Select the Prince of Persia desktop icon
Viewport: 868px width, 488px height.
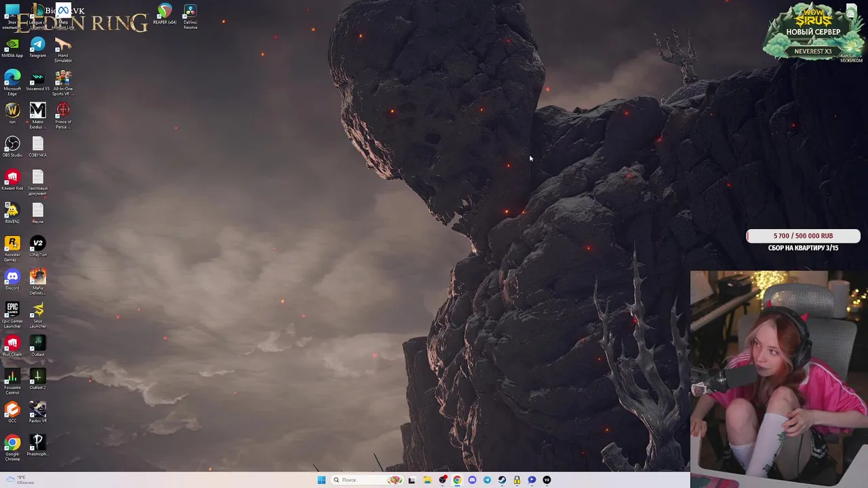63,116
